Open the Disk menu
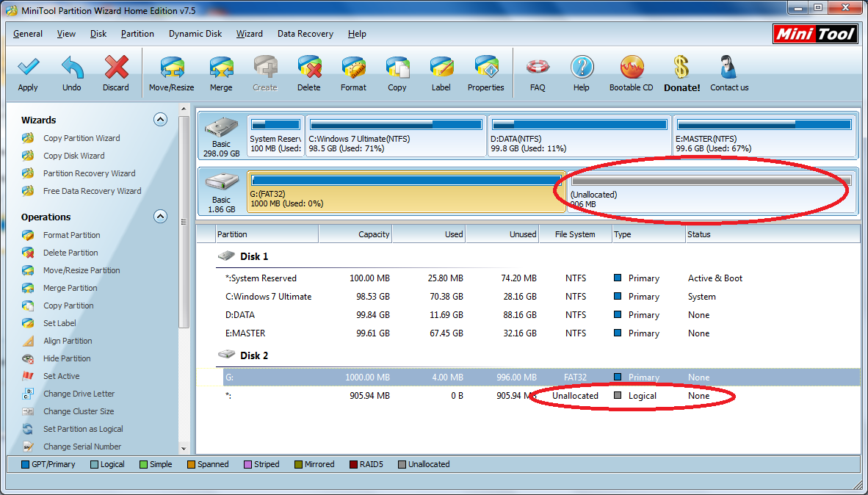 (x=98, y=34)
